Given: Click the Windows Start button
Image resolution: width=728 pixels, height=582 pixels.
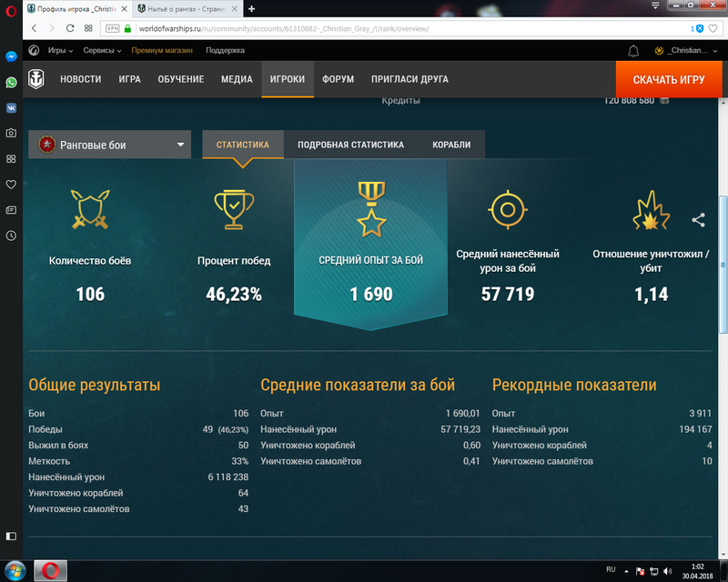Looking at the screenshot, I should tap(13, 571).
